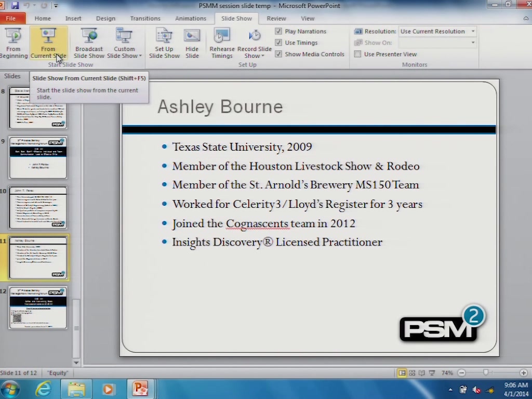Image resolution: width=532 pixels, height=399 pixels.
Task: Click the zoom slider handle
Action: click(x=486, y=373)
